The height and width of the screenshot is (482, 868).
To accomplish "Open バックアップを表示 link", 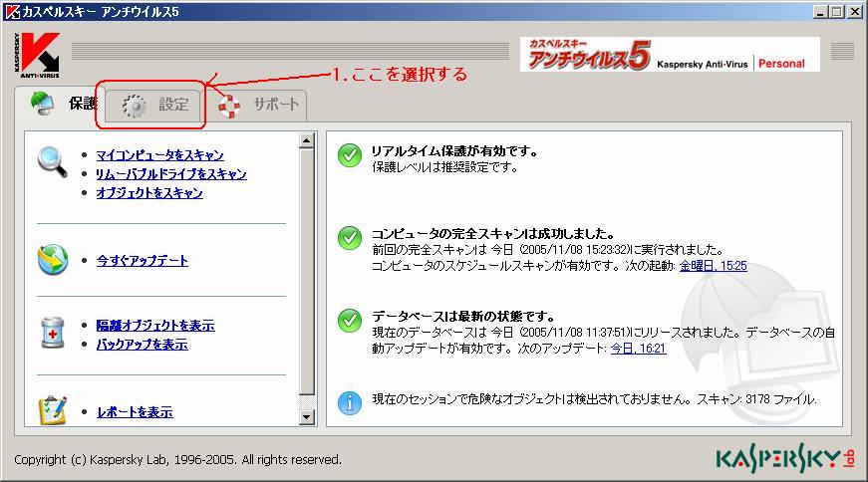I will 143,345.
